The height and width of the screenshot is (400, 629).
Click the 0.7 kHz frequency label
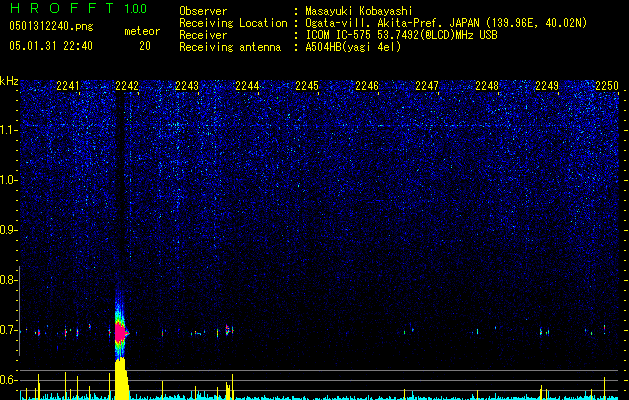(x=8, y=330)
